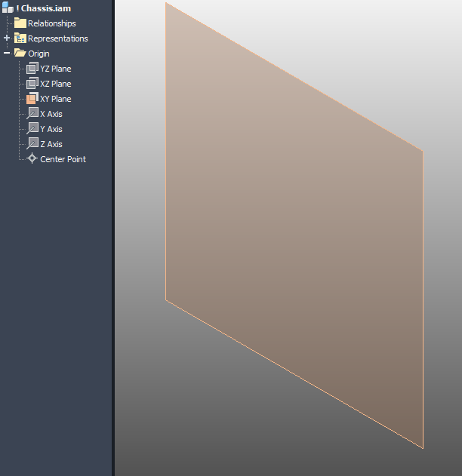Select XY Plane in browser tree
Viewport: 462px width, 476px height.
(x=56, y=99)
